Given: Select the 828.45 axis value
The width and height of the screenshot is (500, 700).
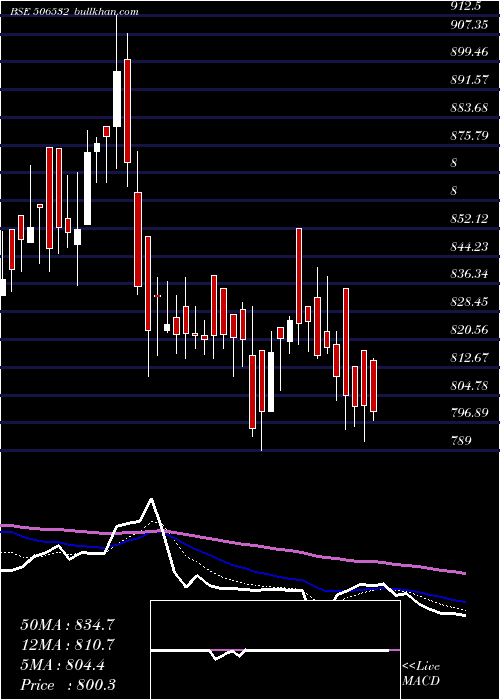Looking at the screenshot, I should coord(470,302).
